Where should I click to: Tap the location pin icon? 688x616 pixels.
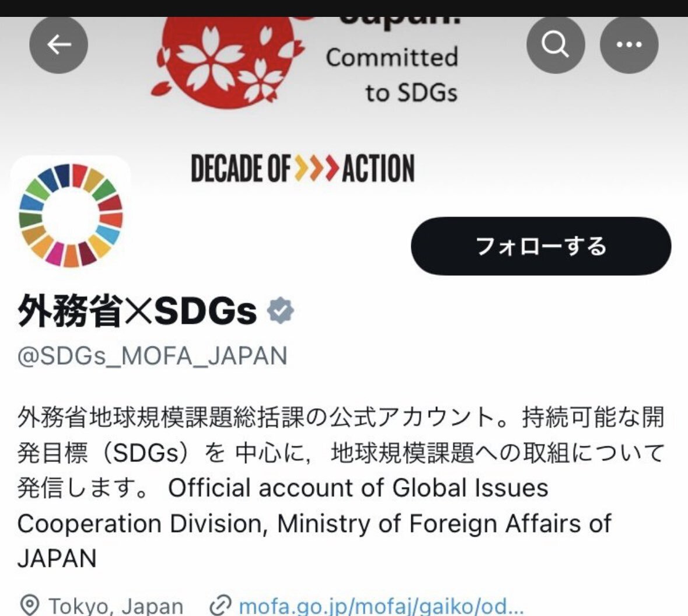(30, 606)
